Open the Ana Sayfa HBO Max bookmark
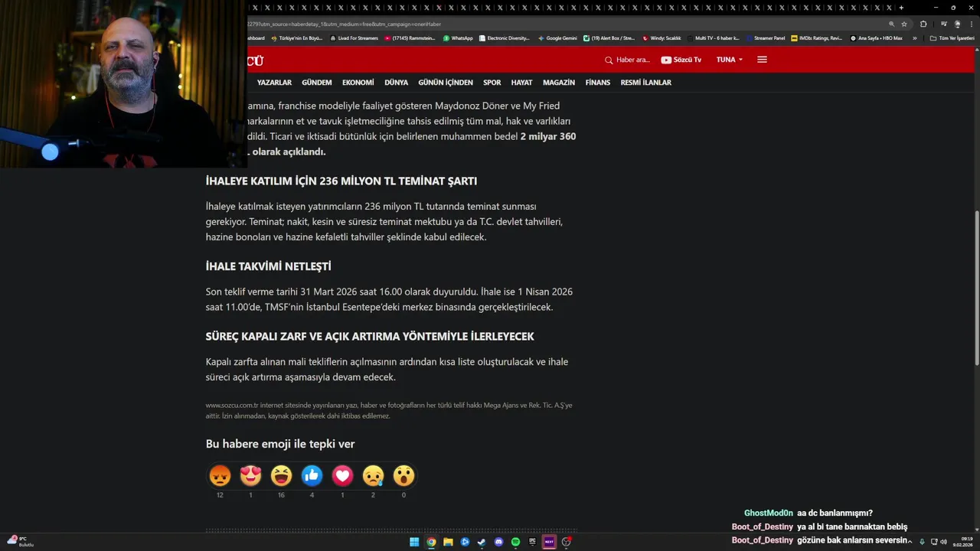The height and width of the screenshot is (551, 980). tap(876, 37)
